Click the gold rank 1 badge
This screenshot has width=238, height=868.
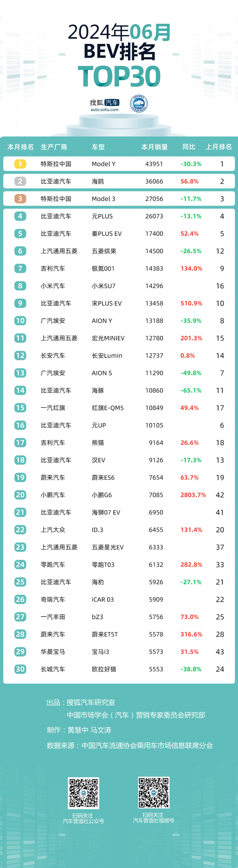(20, 164)
